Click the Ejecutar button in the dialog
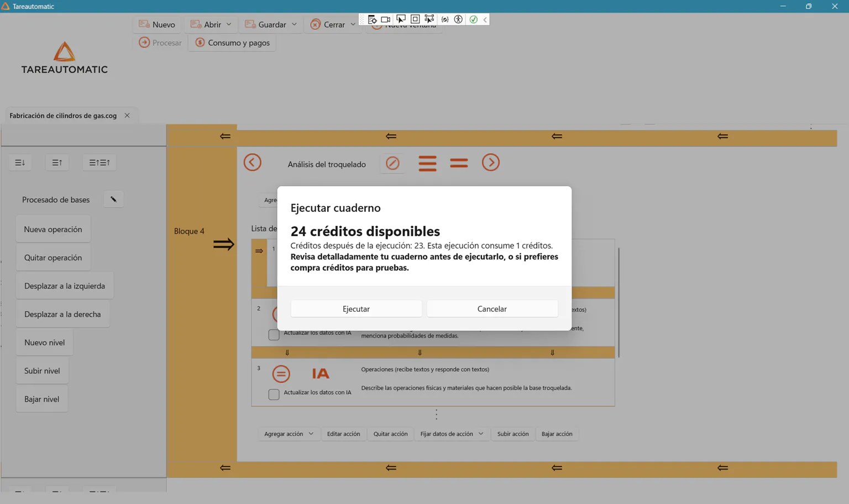Screen dimensions: 849x504 356,309
